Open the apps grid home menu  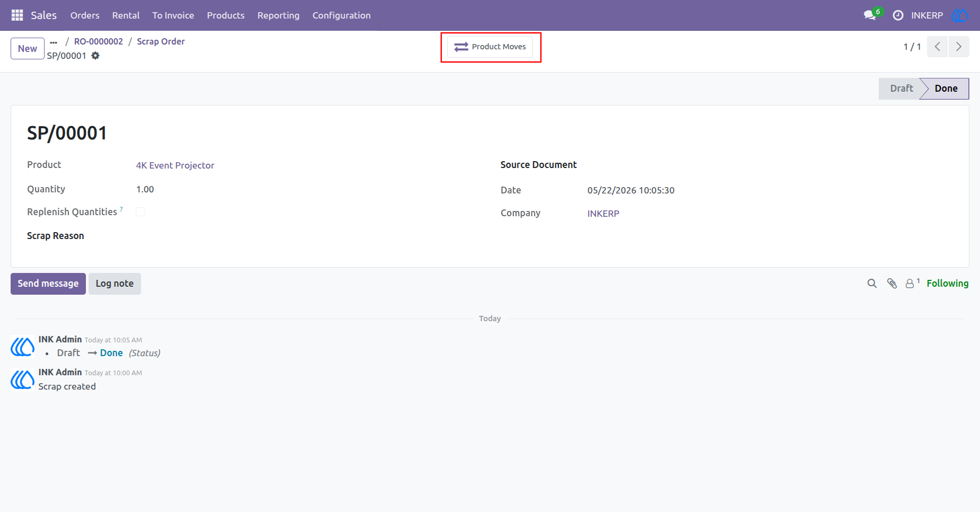(x=17, y=15)
